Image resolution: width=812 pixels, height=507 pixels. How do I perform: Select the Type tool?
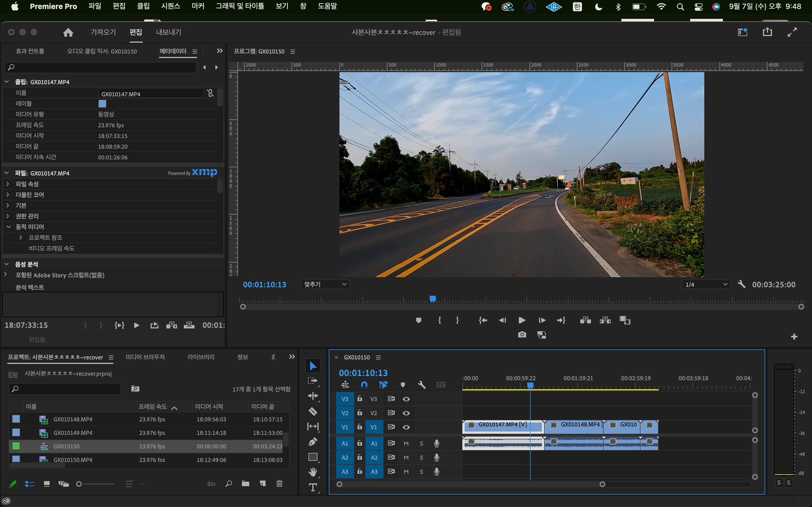pos(313,487)
